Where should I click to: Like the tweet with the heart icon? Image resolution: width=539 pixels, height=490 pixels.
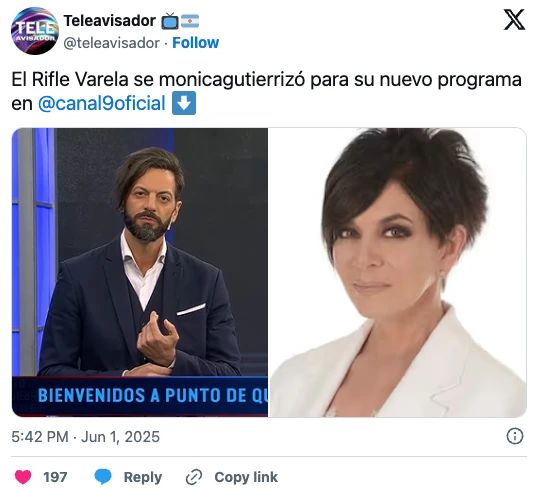click(x=23, y=477)
